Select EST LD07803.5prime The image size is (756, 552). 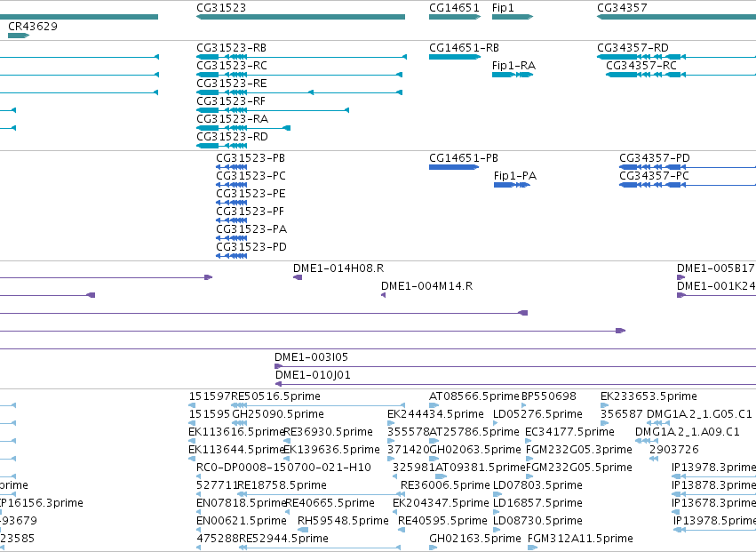pyautogui.click(x=537, y=485)
